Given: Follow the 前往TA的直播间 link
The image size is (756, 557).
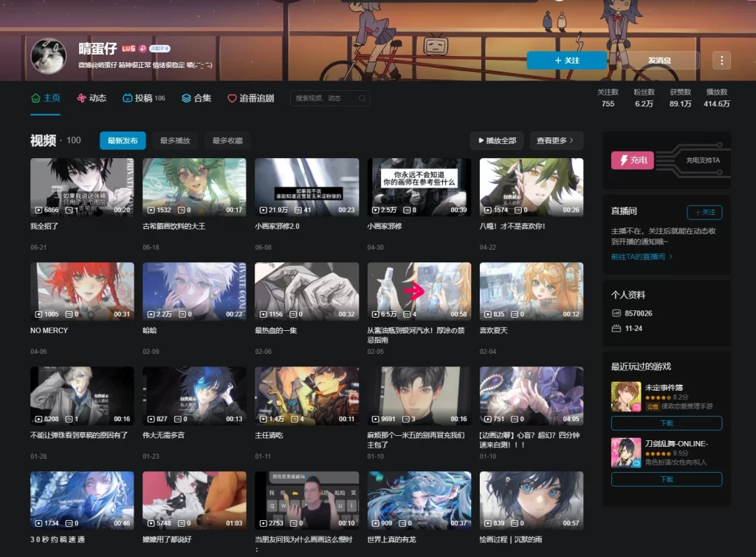Looking at the screenshot, I should pos(642,256).
